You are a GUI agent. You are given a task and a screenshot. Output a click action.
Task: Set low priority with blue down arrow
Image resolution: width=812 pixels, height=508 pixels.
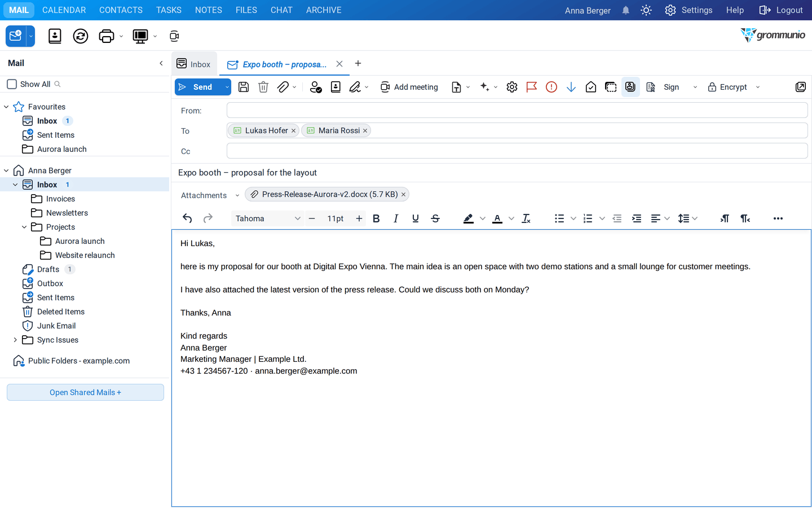tap(571, 87)
